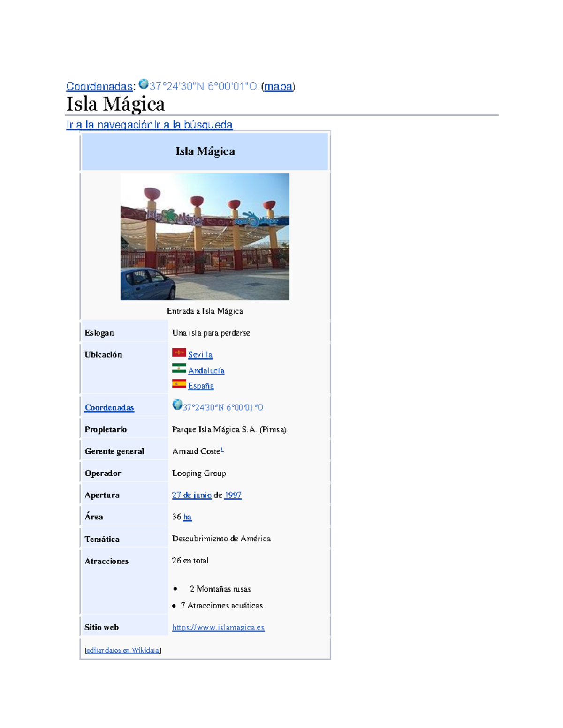Click the 'Atracciones' row label
This screenshot has width=563, height=728.
(x=107, y=561)
